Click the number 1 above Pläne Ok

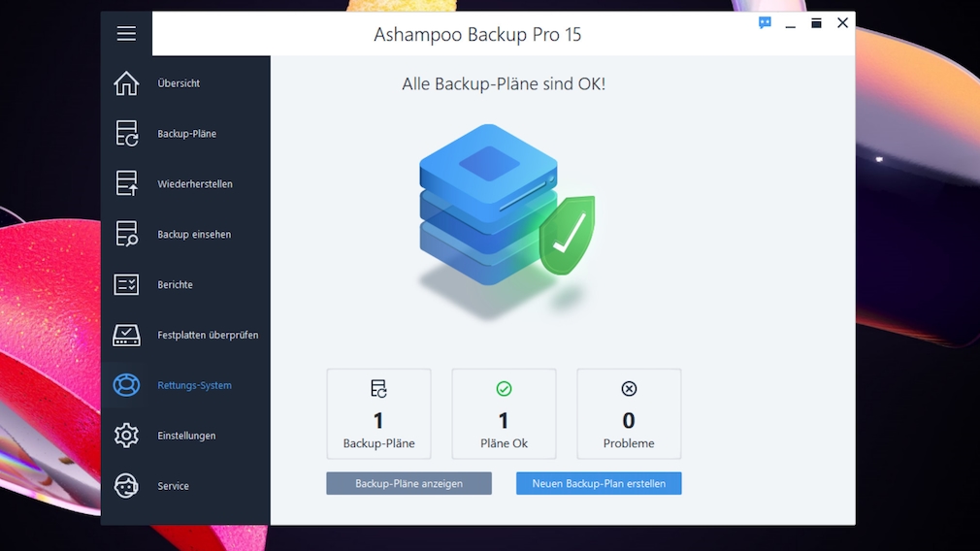coord(504,420)
